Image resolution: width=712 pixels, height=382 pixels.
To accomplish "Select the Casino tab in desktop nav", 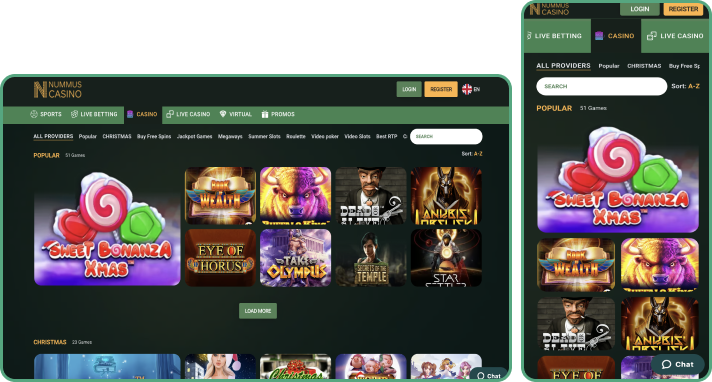I will pos(142,114).
